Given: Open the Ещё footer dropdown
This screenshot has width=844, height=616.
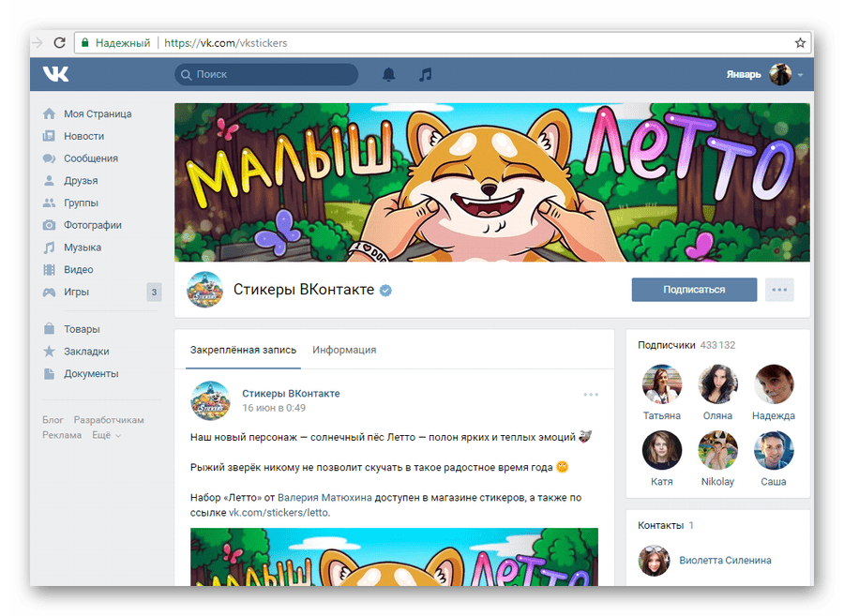Looking at the screenshot, I should 106,435.
